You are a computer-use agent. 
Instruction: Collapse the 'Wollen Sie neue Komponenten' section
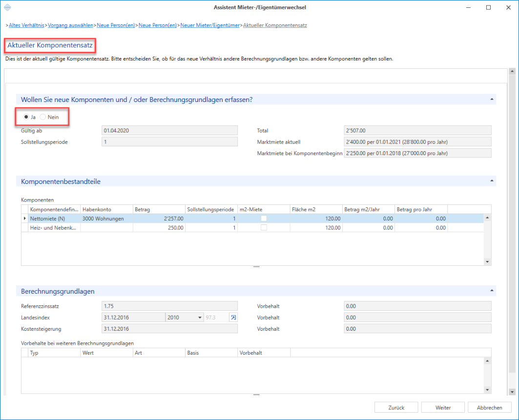492,99
